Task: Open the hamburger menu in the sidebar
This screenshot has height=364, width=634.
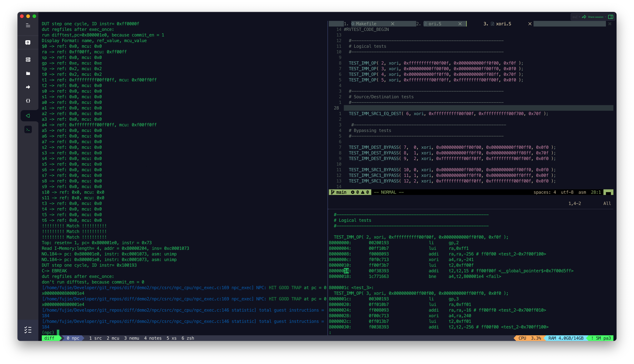Action: pyautogui.click(x=28, y=25)
